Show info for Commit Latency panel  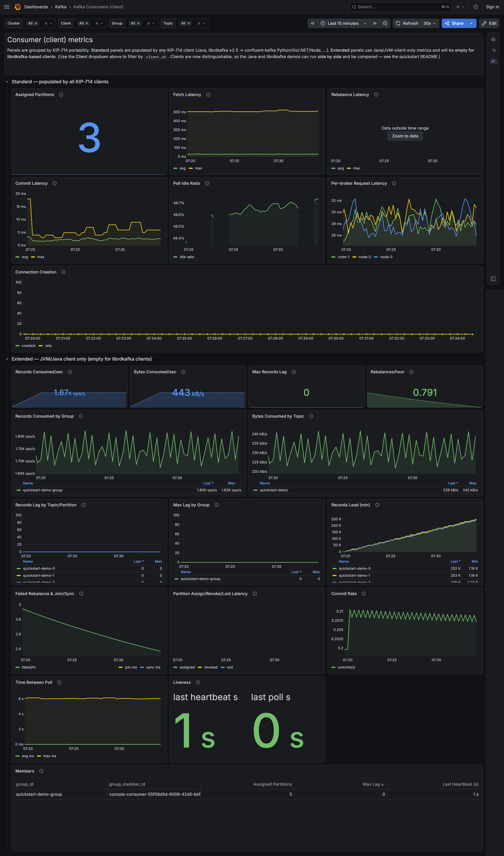click(x=55, y=183)
